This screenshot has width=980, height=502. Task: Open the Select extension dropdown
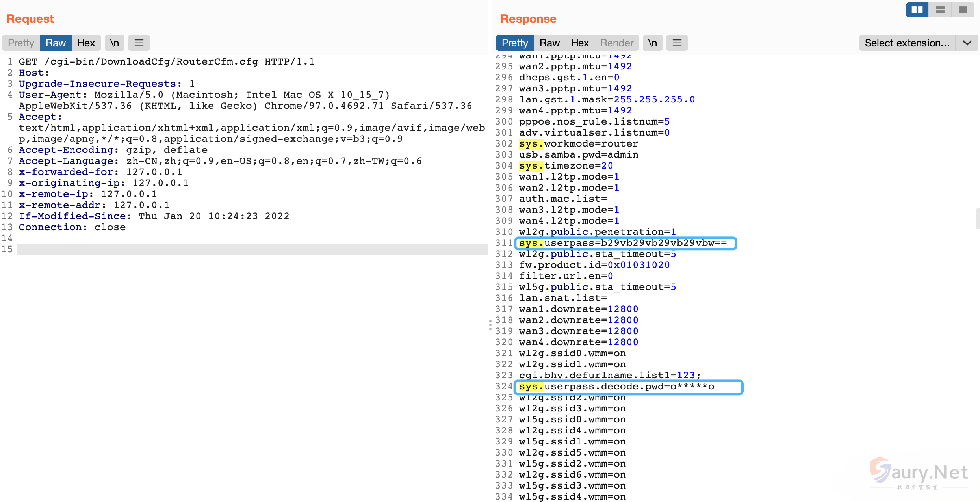(907, 43)
